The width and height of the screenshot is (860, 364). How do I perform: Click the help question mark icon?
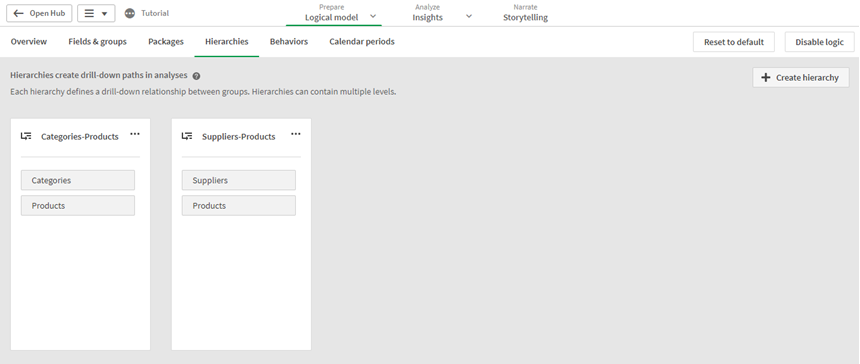pos(196,76)
